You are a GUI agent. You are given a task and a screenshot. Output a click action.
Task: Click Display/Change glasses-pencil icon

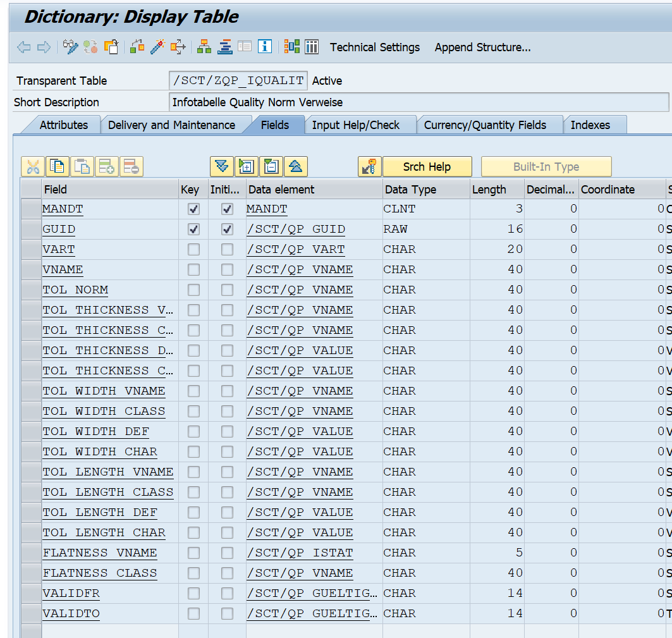(70, 47)
